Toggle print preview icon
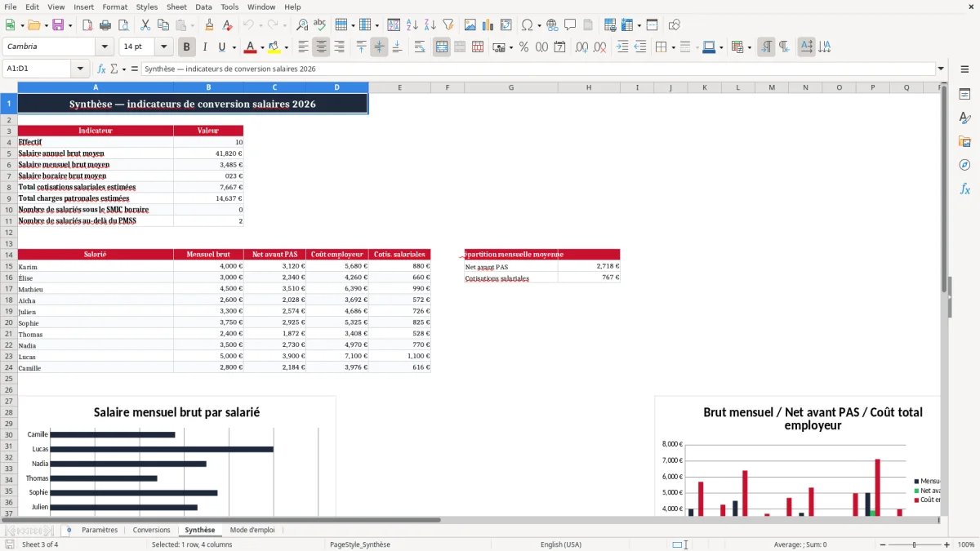 122,25
